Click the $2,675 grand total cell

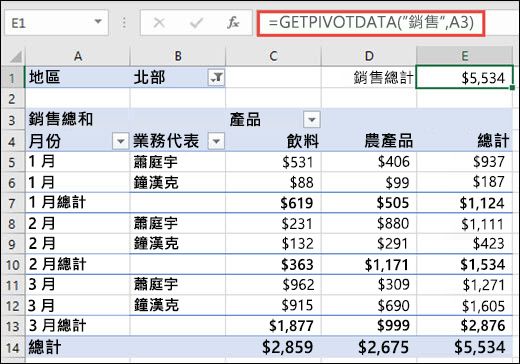point(369,347)
